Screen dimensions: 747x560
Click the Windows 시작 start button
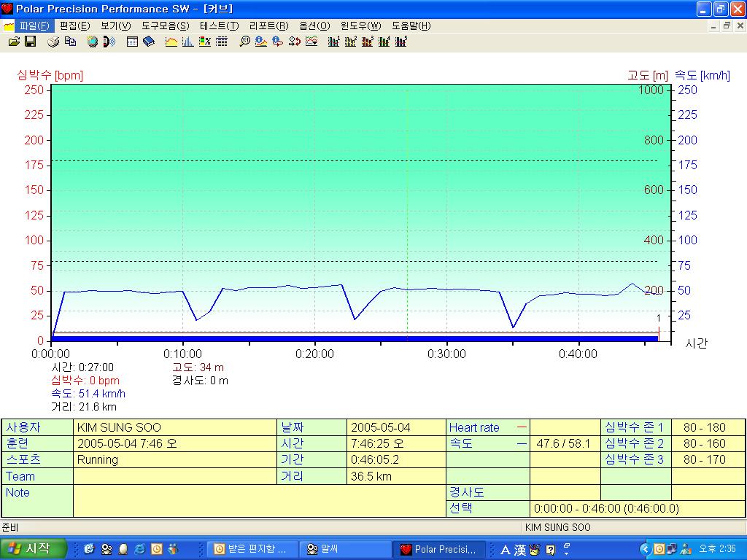(x=32, y=548)
